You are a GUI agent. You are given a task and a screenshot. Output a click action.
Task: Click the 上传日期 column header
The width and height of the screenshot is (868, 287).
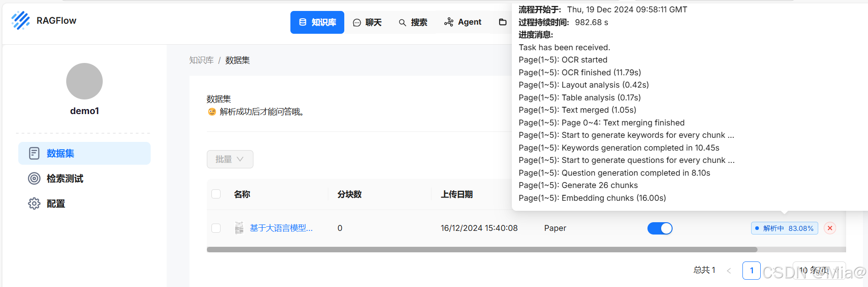pos(457,194)
